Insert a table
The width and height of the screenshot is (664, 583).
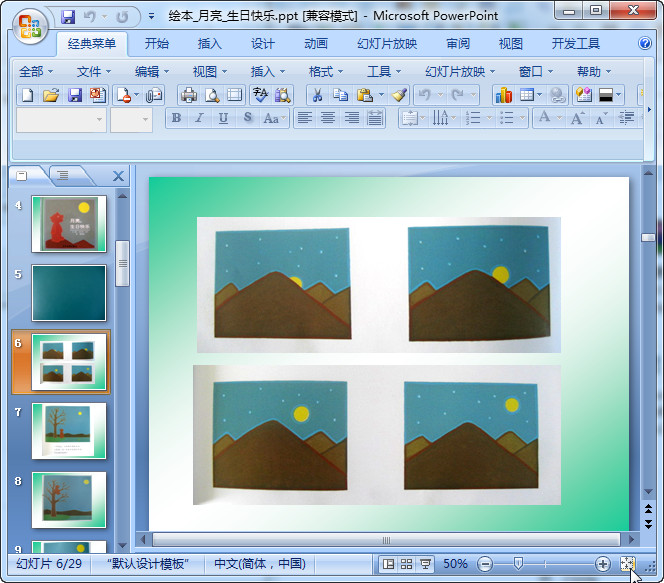pyautogui.click(x=526, y=95)
